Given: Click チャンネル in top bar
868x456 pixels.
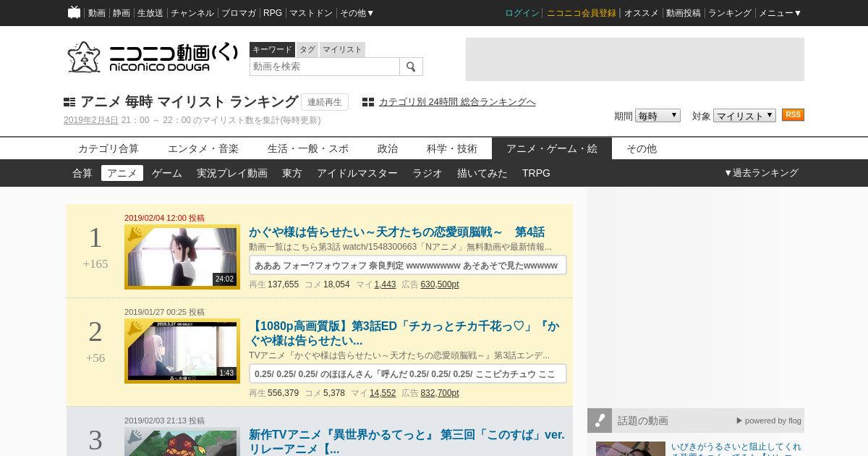Looking at the screenshot, I should [192, 13].
